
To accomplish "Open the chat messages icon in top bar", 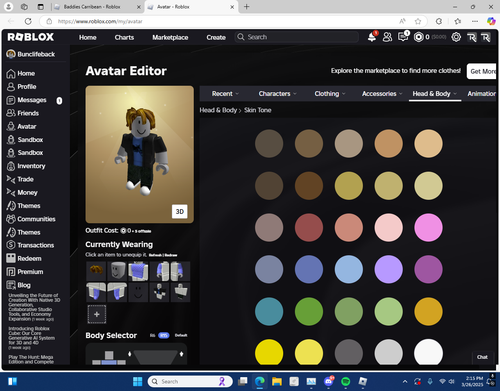I will pos(403,37).
